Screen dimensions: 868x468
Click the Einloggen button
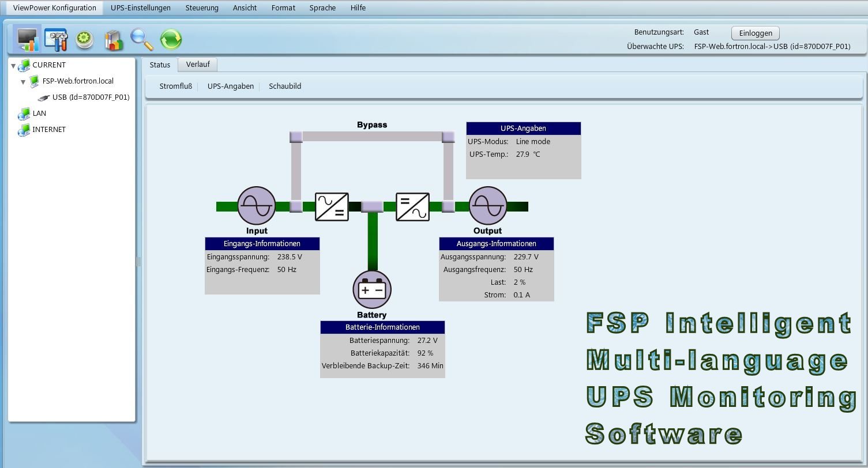[x=756, y=33]
